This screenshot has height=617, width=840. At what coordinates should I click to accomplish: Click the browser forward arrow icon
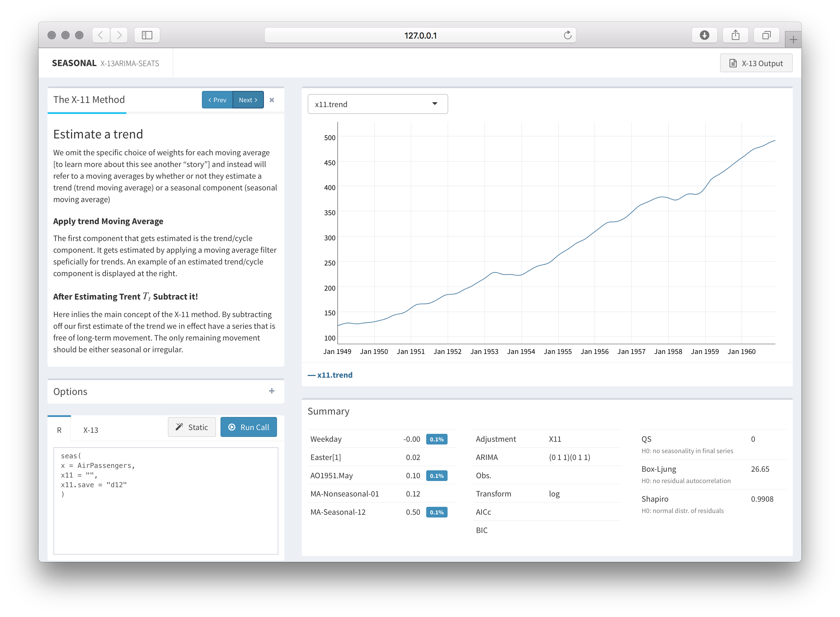119,35
